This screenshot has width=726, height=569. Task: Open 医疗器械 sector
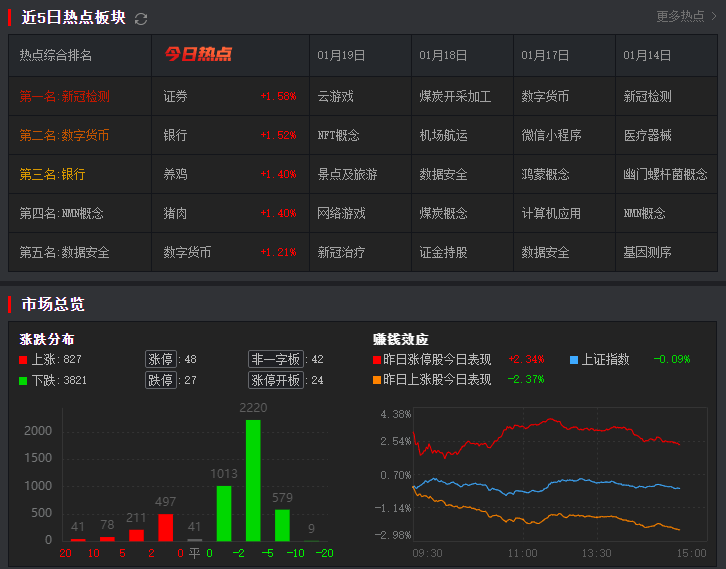(647, 135)
